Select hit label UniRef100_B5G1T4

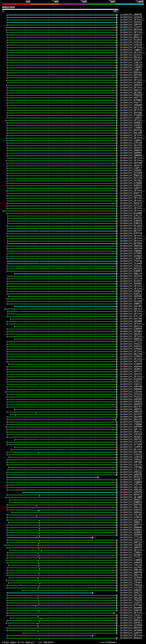tap(131, 37)
